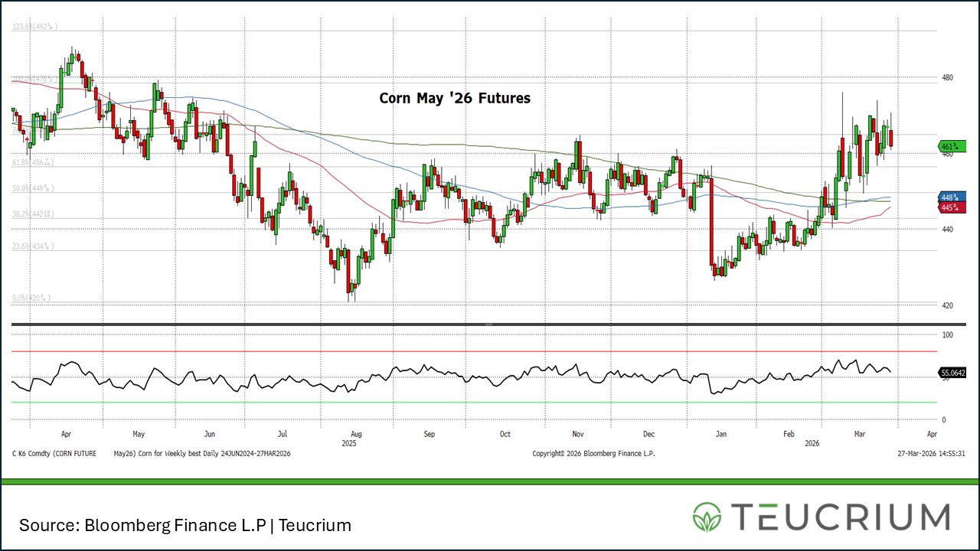Select the 50.0% Fibonacci retracement label

[x=32, y=188]
